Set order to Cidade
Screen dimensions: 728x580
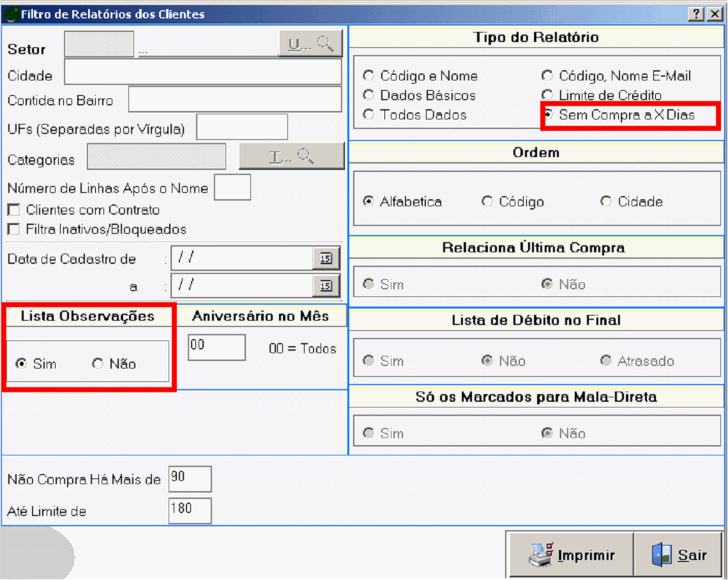tap(605, 202)
